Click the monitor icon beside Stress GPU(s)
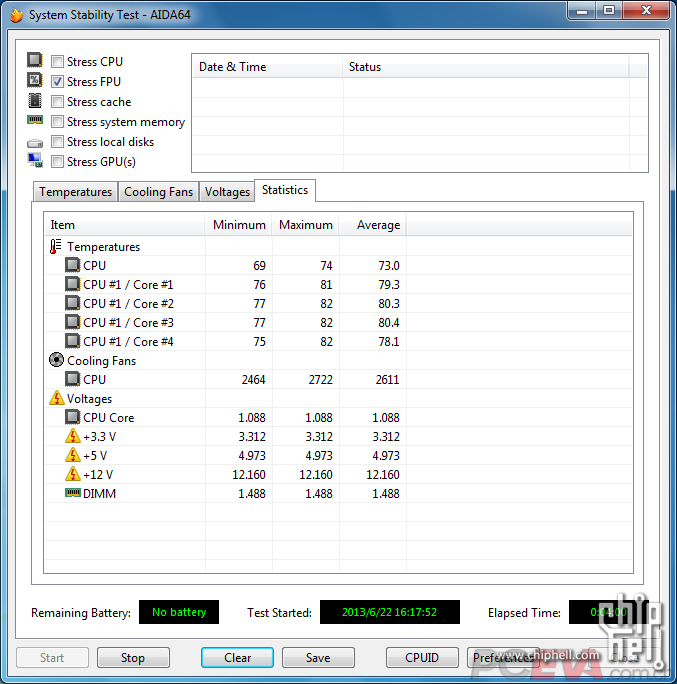This screenshot has height=684, width=677. pos(35,161)
